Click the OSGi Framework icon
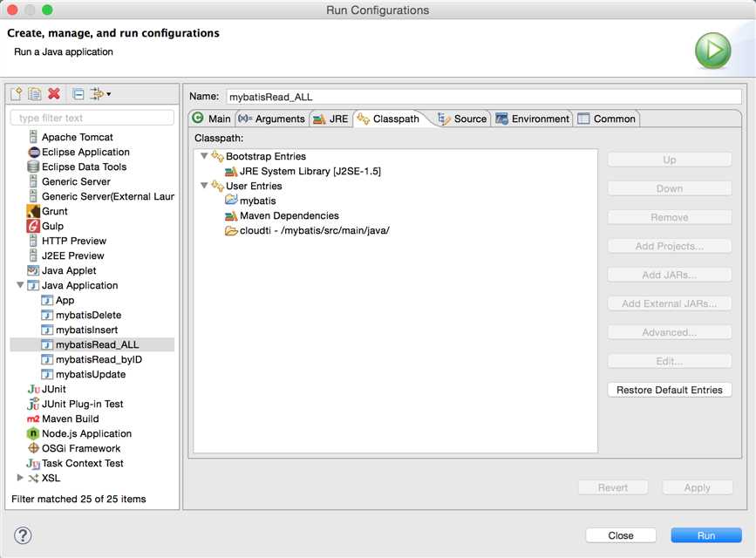This screenshot has height=558, width=756. point(33,448)
